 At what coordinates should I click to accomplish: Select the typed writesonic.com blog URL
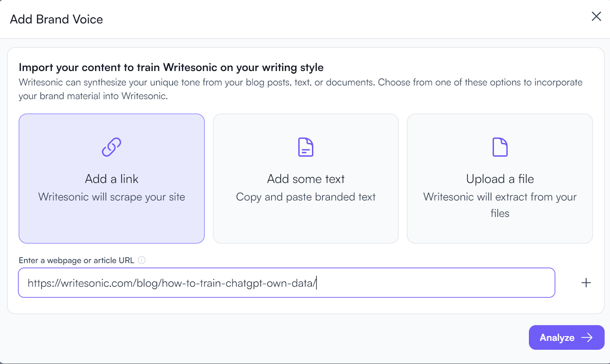click(172, 283)
